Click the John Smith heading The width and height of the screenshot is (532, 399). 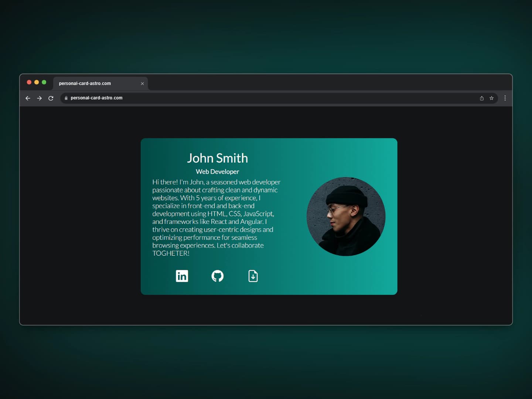[217, 158]
